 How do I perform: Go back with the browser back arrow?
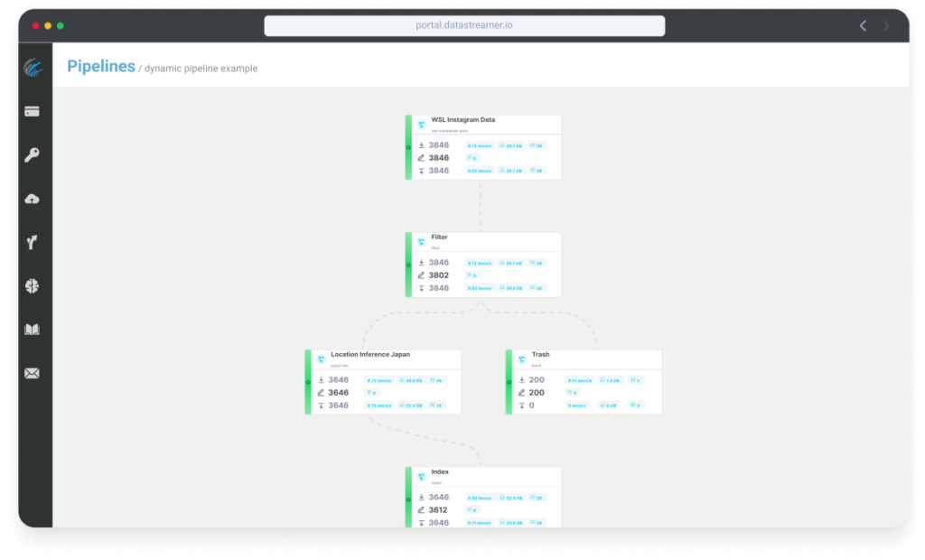863,25
